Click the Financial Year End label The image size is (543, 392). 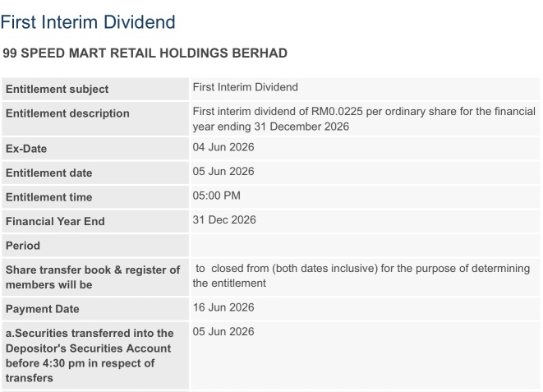click(55, 221)
